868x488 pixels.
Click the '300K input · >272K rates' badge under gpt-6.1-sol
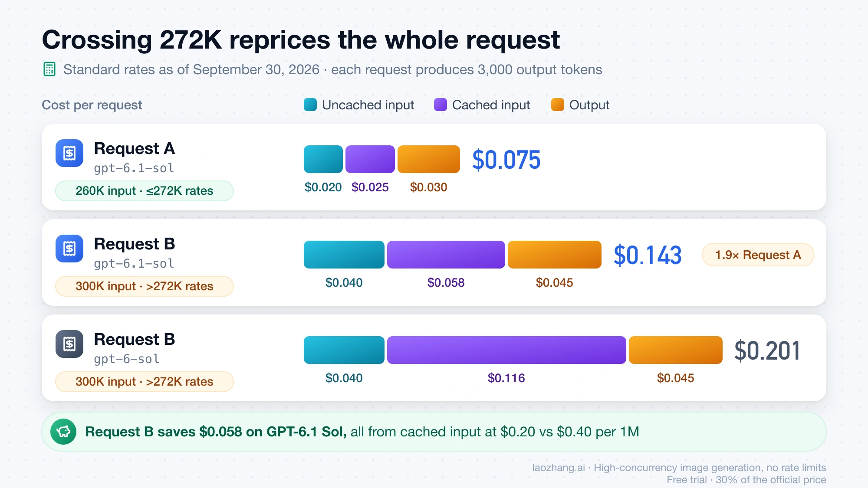(145, 286)
